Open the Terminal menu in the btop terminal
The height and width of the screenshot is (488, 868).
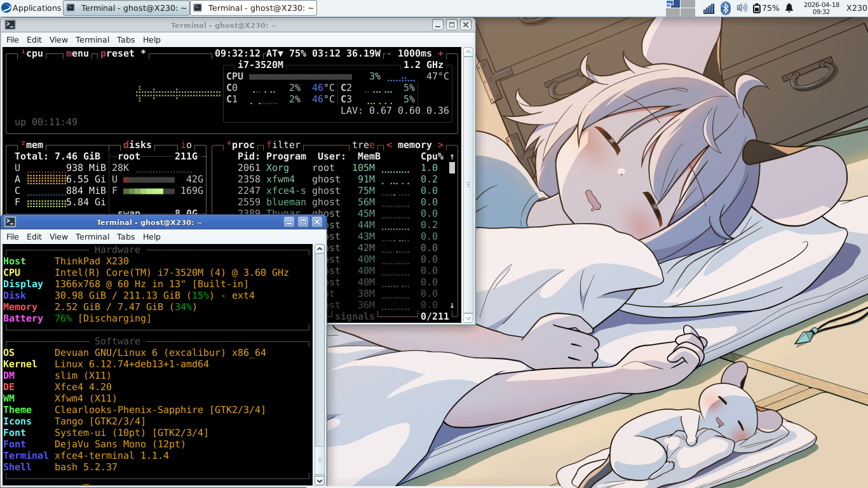tap(93, 39)
